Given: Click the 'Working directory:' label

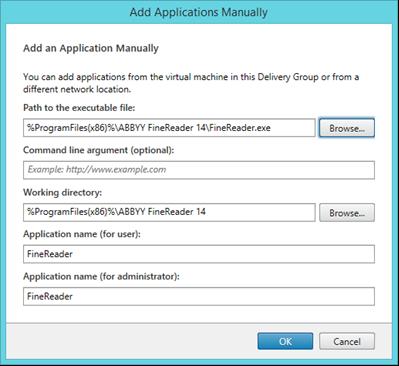Looking at the screenshot, I should (62, 193).
